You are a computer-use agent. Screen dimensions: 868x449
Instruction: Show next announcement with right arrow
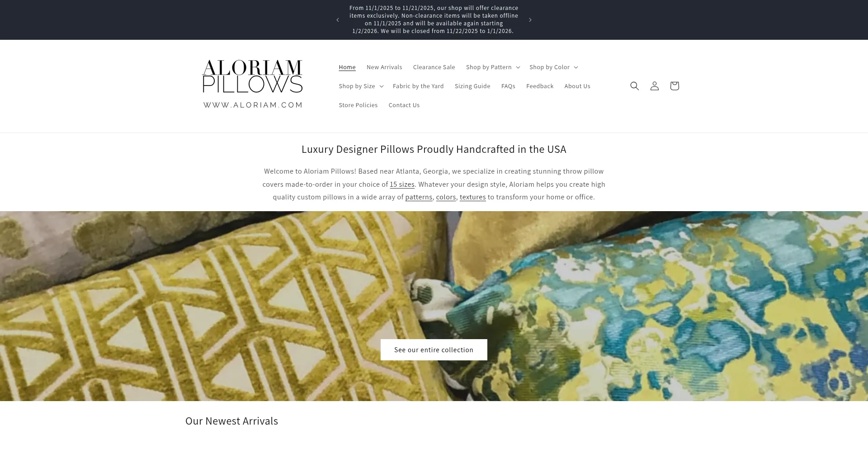[530, 20]
